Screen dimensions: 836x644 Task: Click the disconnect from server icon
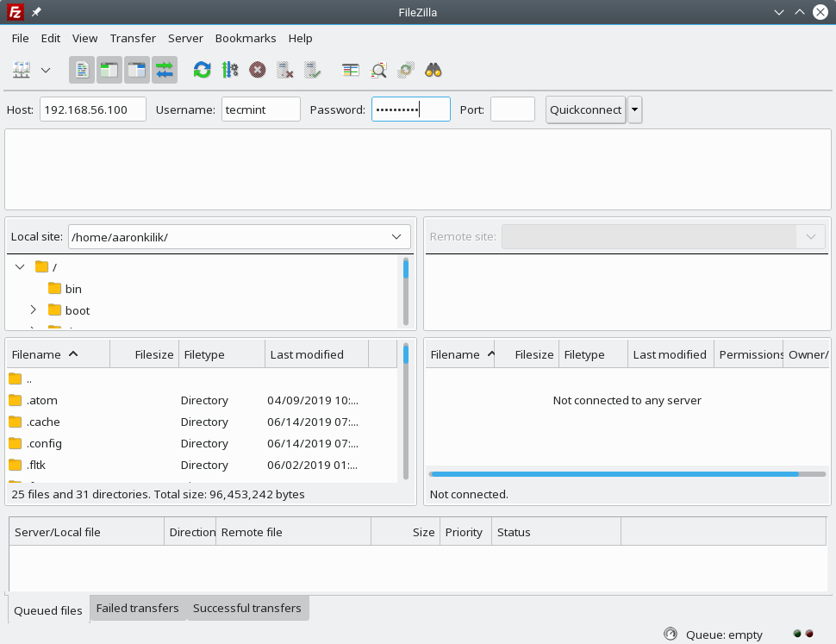(x=285, y=70)
